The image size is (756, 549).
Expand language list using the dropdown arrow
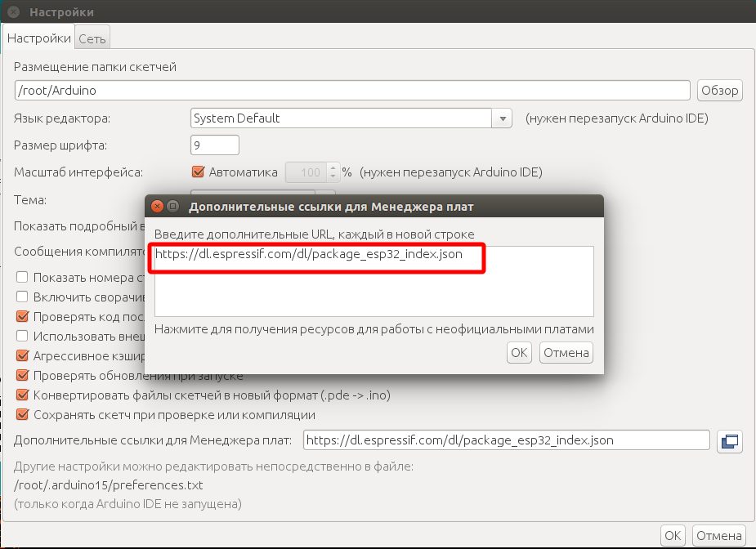coord(502,118)
